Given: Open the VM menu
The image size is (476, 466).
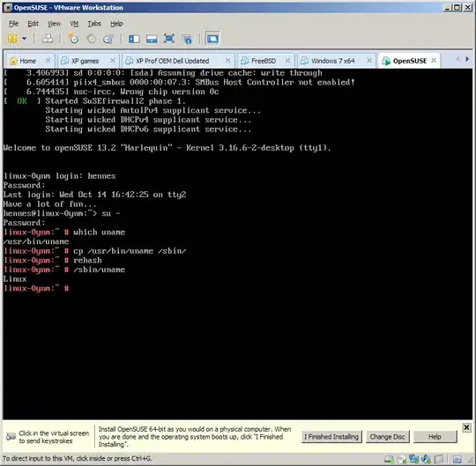Looking at the screenshot, I should point(74,24).
